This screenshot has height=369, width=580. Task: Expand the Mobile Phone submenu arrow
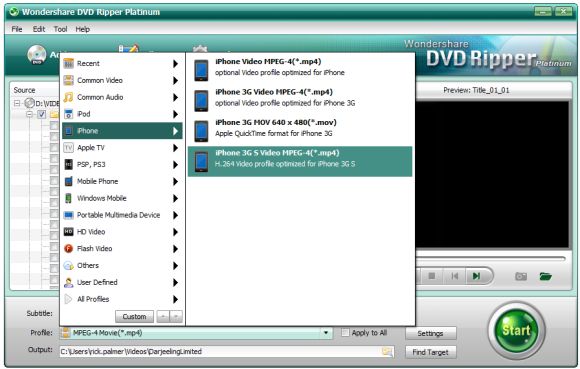175,182
